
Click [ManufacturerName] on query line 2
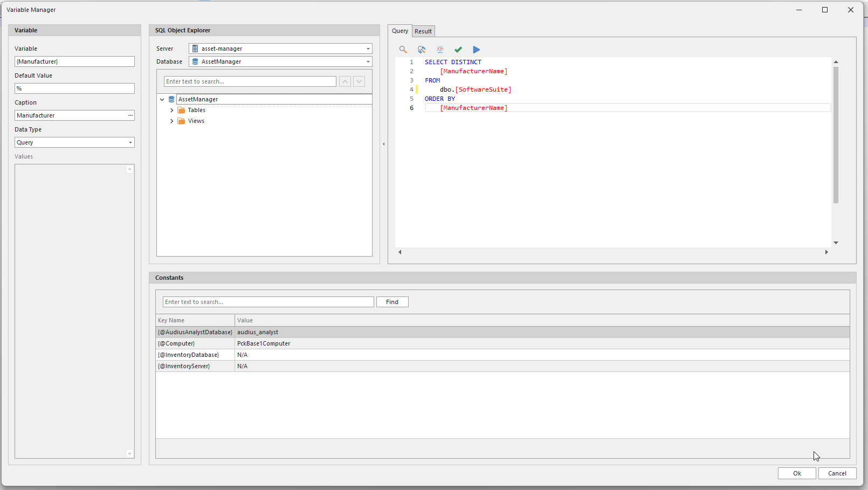click(474, 71)
